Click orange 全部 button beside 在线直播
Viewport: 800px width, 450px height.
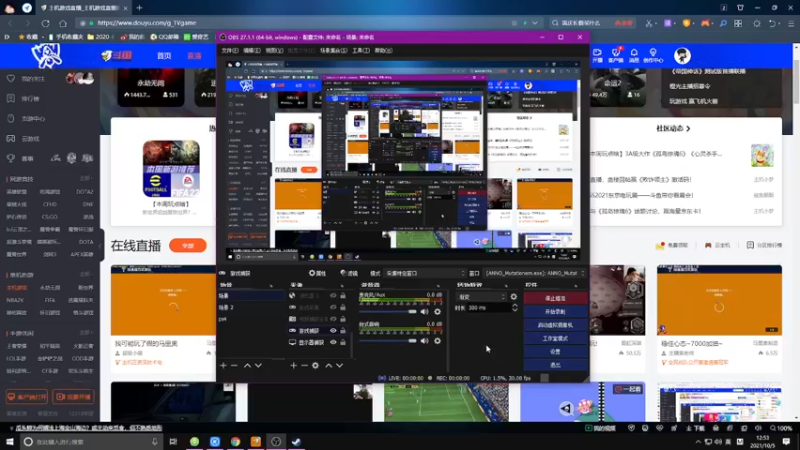tap(188, 245)
